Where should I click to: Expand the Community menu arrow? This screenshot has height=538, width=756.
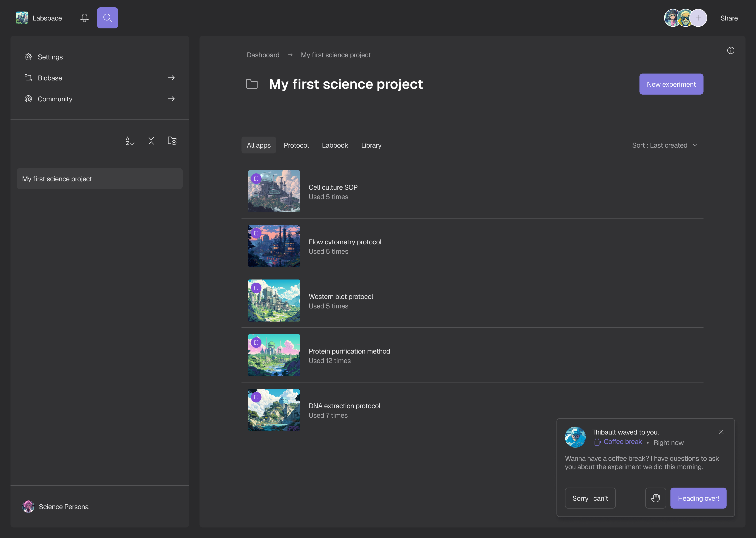(x=171, y=99)
